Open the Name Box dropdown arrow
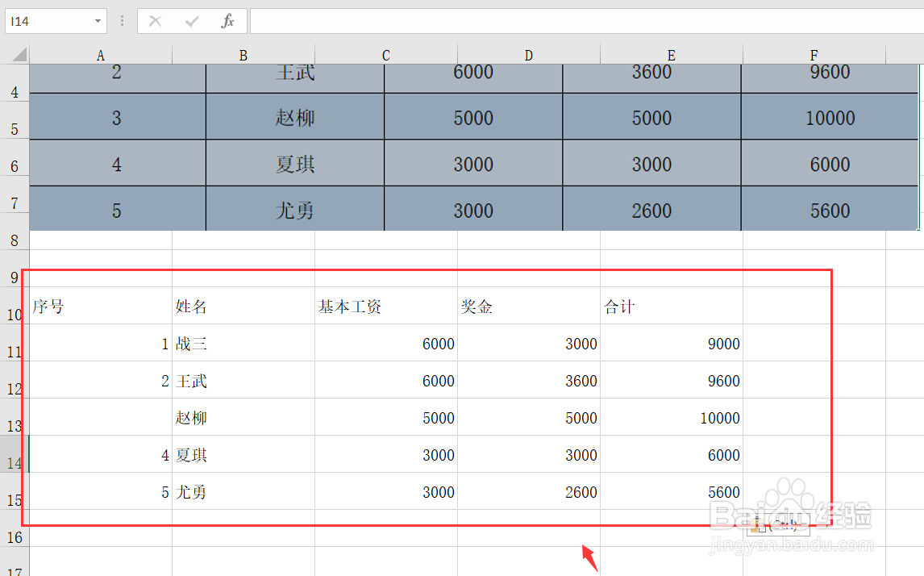The width and height of the screenshot is (924, 576). pos(98,20)
